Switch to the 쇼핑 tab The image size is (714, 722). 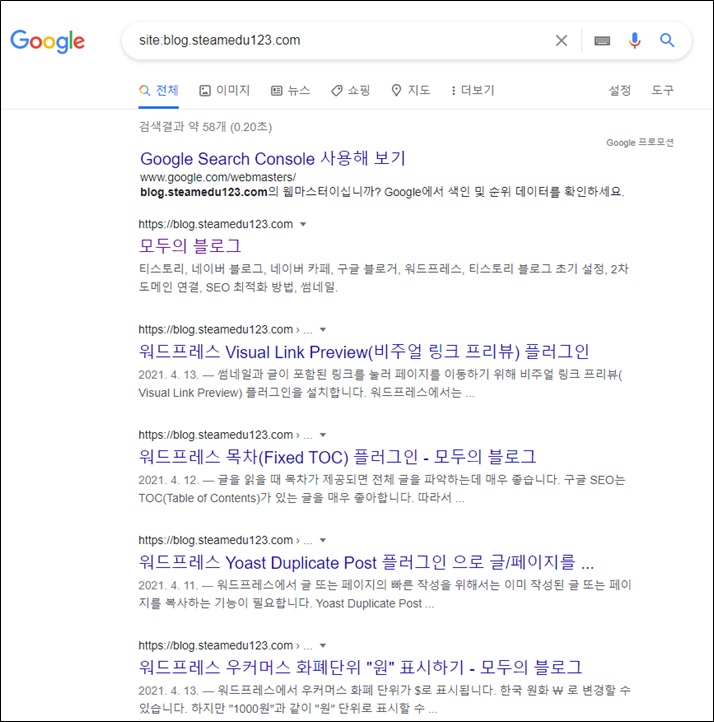click(x=351, y=91)
